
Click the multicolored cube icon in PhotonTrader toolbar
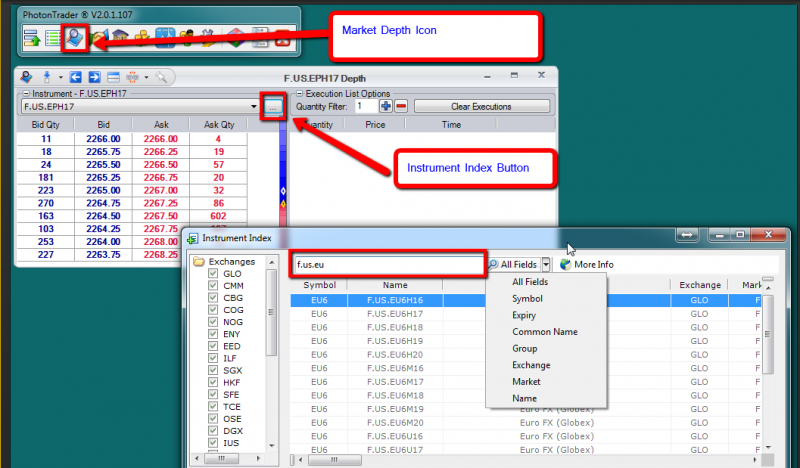pyautogui.click(x=236, y=38)
